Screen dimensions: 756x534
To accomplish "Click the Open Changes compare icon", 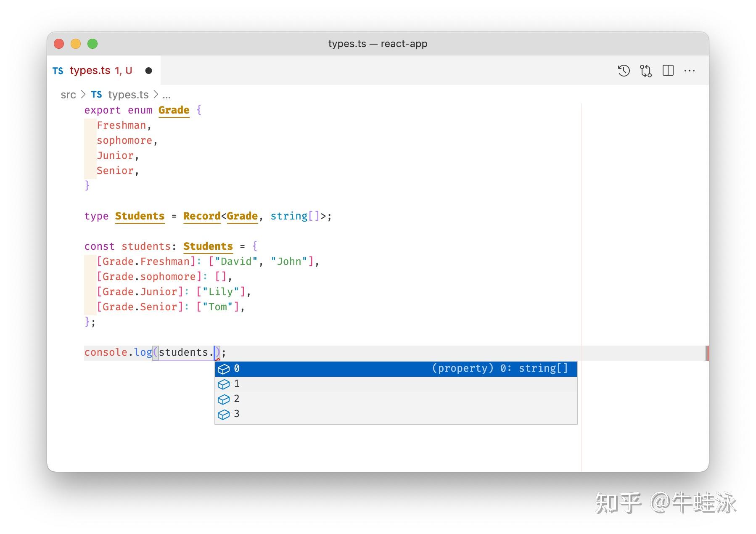I will pyautogui.click(x=645, y=71).
